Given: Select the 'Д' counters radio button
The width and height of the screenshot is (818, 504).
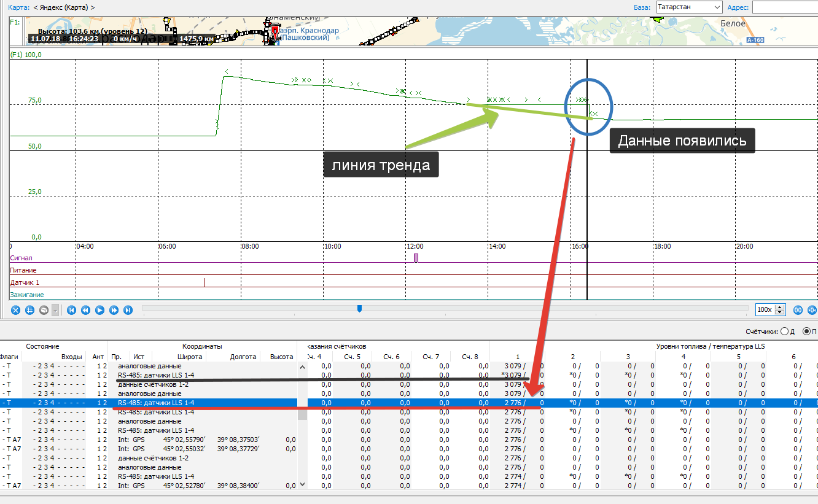Looking at the screenshot, I should (x=784, y=331).
